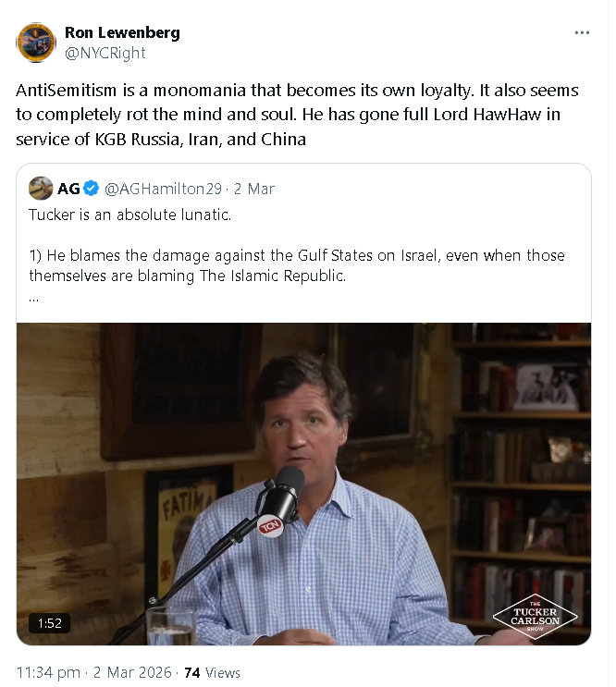The width and height of the screenshot is (616, 687).
Task: Click Ron Lewenberg's profile avatar
Action: click(x=35, y=43)
